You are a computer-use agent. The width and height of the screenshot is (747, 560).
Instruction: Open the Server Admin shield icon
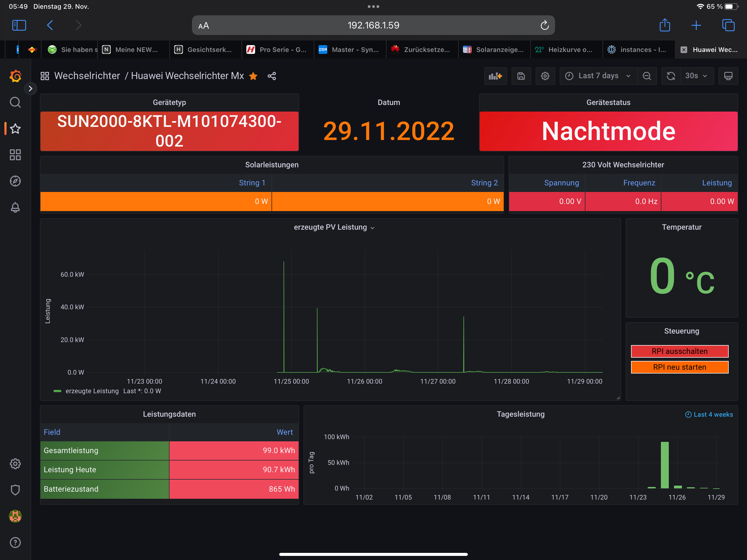[15, 490]
